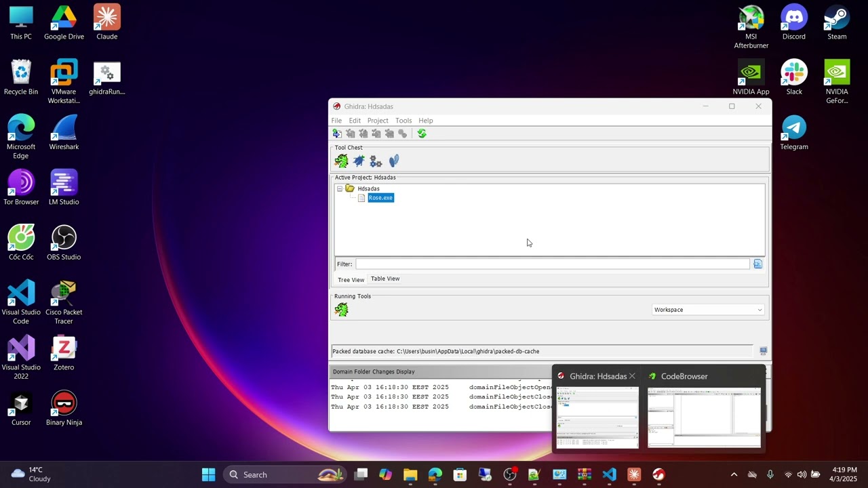Screen dimensions: 868x488
Task: Open the Help menu in Ghidra
Action: 426,121
